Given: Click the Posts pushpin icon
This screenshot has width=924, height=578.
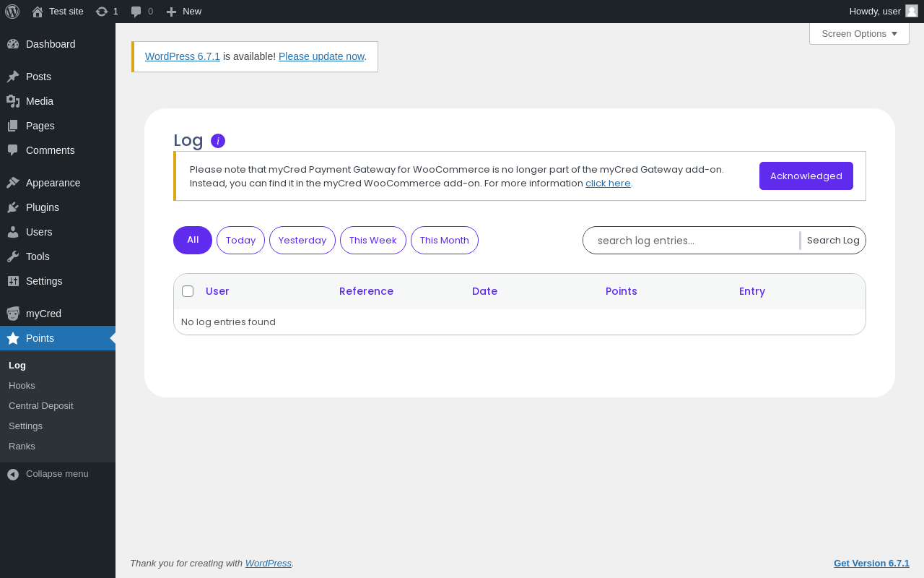Looking at the screenshot, I should [x=13, y=77].
